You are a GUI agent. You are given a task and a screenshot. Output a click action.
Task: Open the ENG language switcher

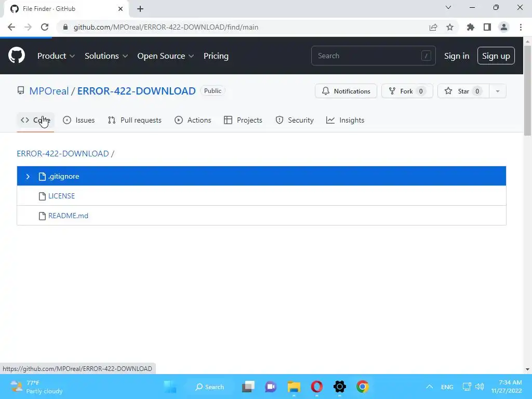click(x=447, y=387)
